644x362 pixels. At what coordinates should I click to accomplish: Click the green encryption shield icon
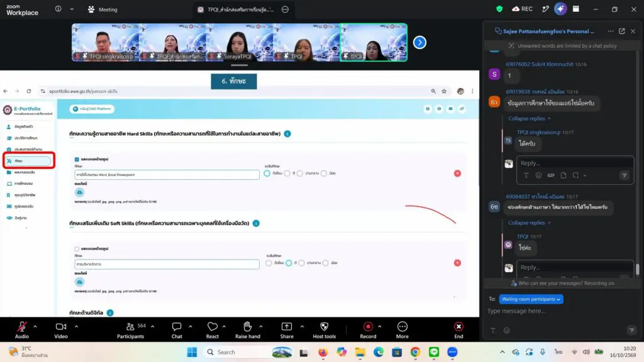tap(499, 9)
